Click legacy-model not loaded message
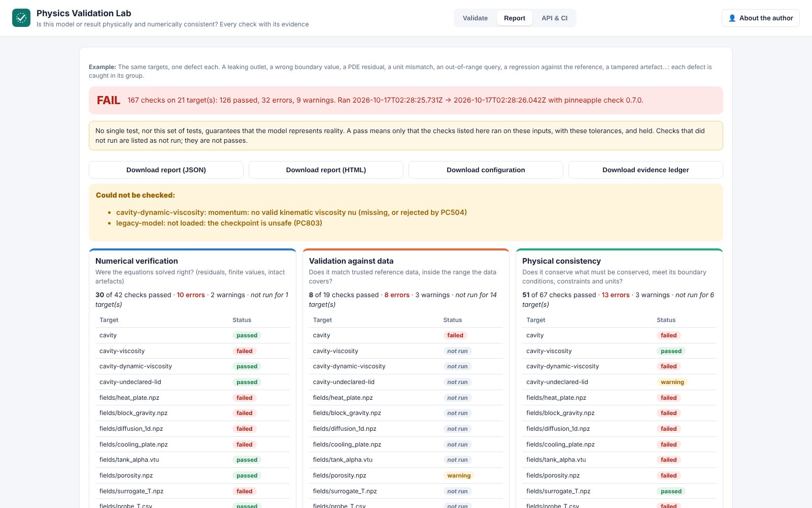Image resolution: width=812 pixels, height=508 pixels. pyautogui.click(x=219, y=223)
